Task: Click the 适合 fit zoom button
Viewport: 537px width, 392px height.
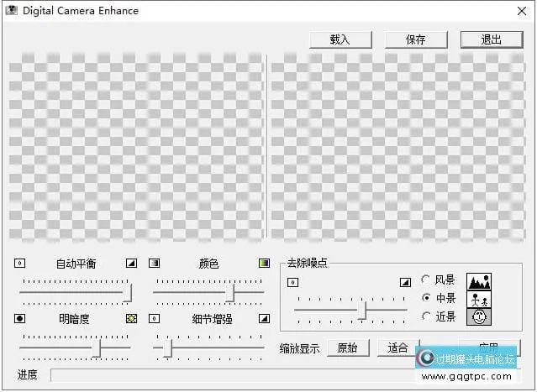Action: [398, 348]
